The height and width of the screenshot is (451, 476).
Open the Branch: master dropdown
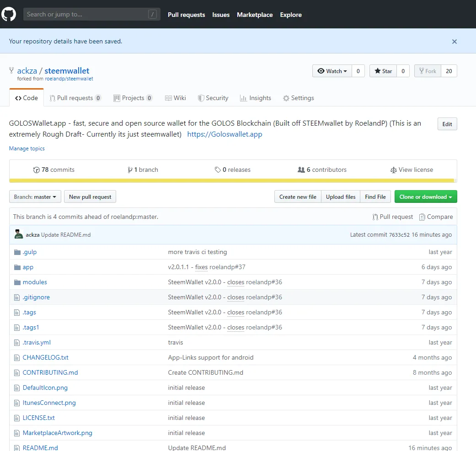(x=35, y=197)
